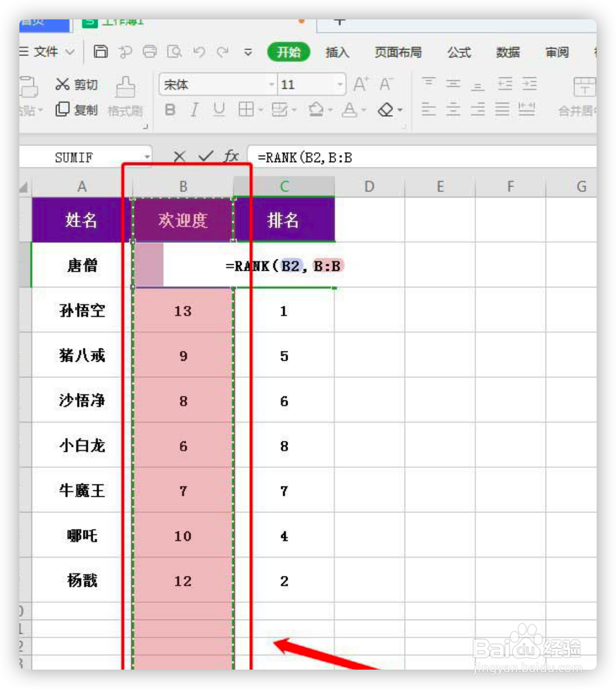Open the fill color dropdown arrow

click(330, 110)
